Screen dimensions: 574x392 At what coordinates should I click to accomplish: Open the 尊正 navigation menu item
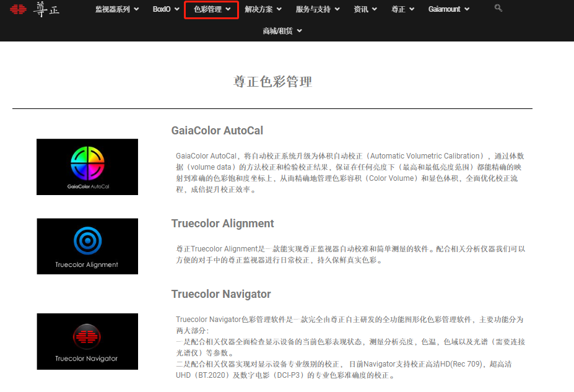[402, 9]
